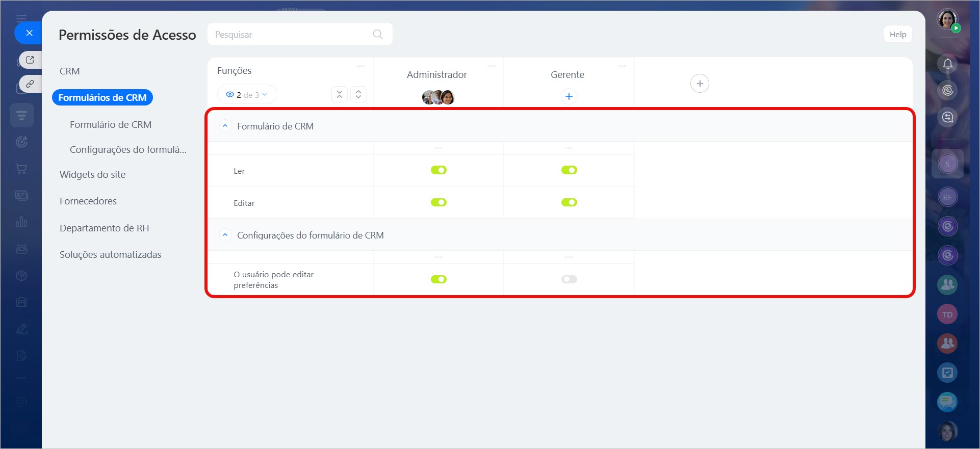The image size is (980, 449).
Task: Open Departamento de RH permissions
Action: [104, 228]
